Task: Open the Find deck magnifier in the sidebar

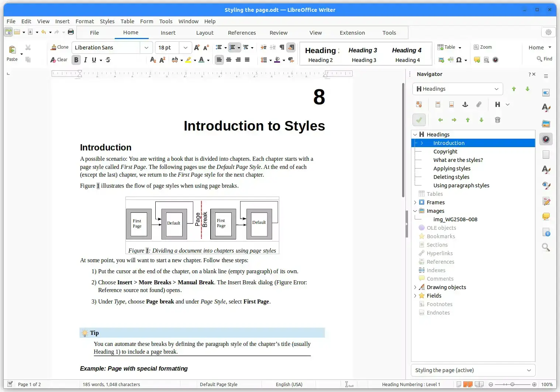Action: (x=546, y=247)
